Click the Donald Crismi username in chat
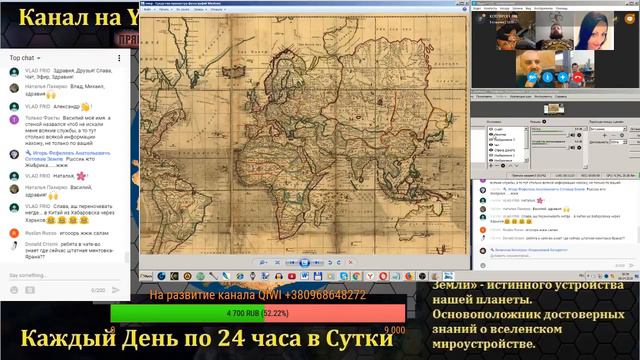This screenshot has height=360, width=640. coord(41,244)
